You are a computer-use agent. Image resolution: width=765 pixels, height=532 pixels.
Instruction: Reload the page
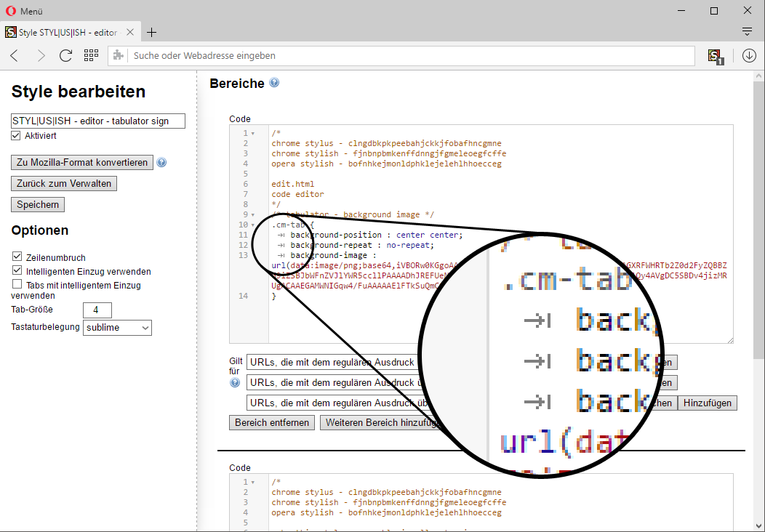tap(65, 56)
